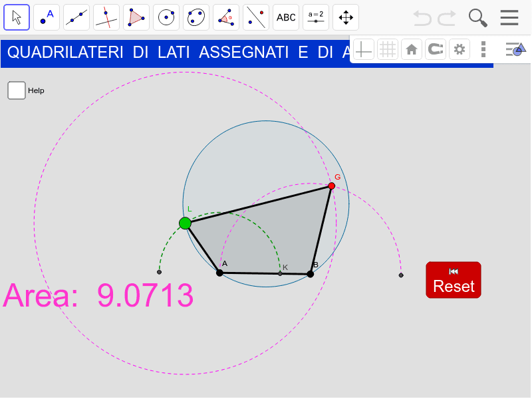The width and height of the screenshot is (532, 399).
Task: Click black point A
Action: click(219, 273)
